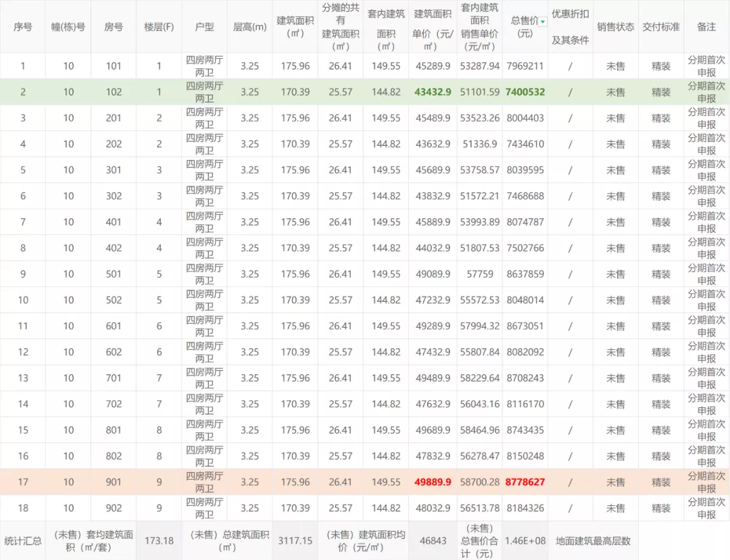Click the 备注 column header
730x560 pixels.
point(706,27)
